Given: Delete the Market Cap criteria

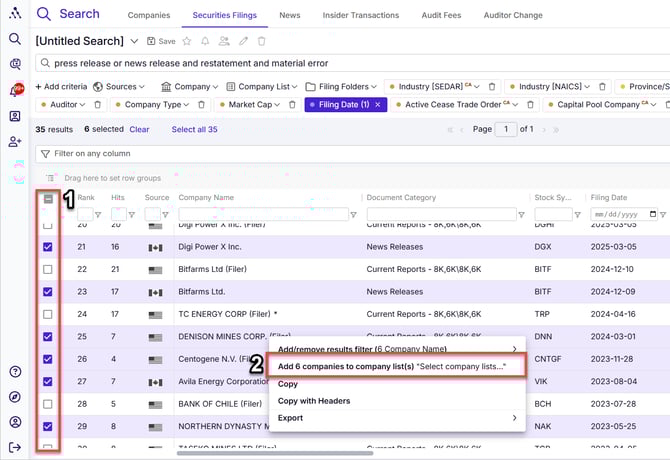Looking at the screenshot, I should (x=292, y=104).
